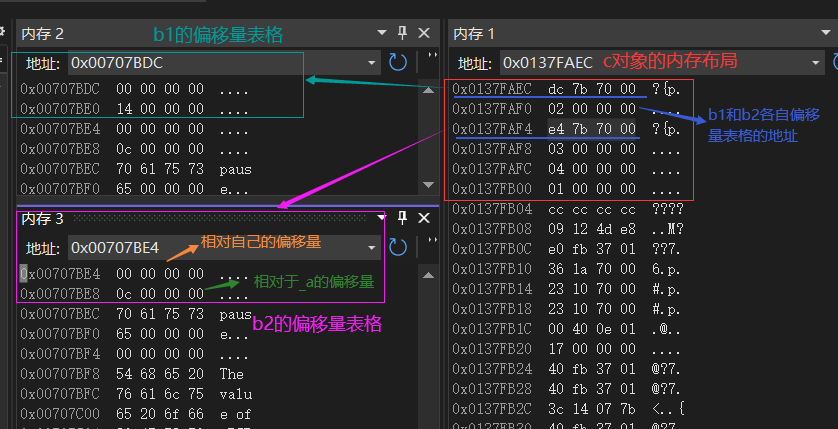Expand address history dropdown in 内存 3

[x=373, y=248]
